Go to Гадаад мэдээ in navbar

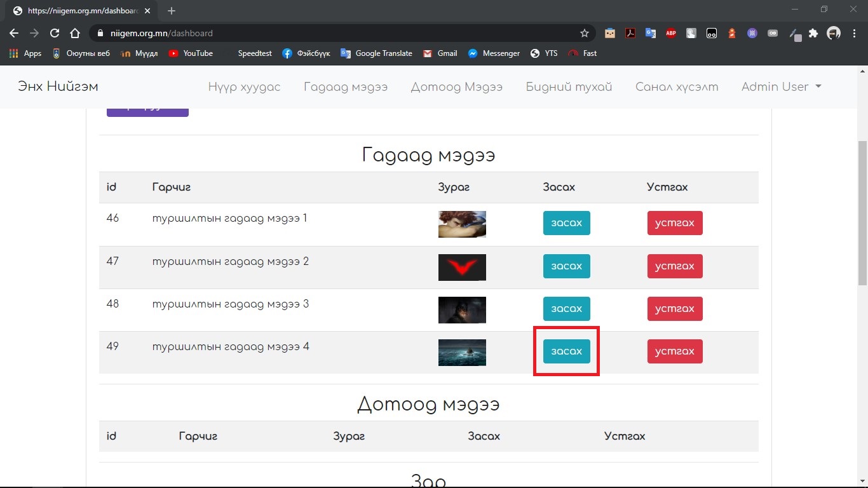pyautogui.click(x=345, y=87)
